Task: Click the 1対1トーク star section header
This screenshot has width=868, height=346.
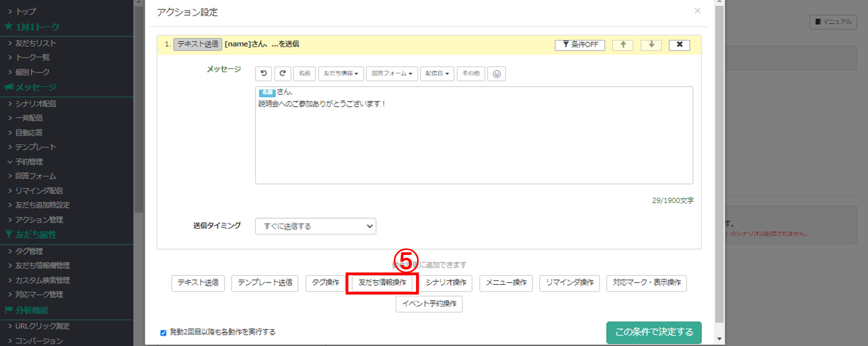Action: 32,27
